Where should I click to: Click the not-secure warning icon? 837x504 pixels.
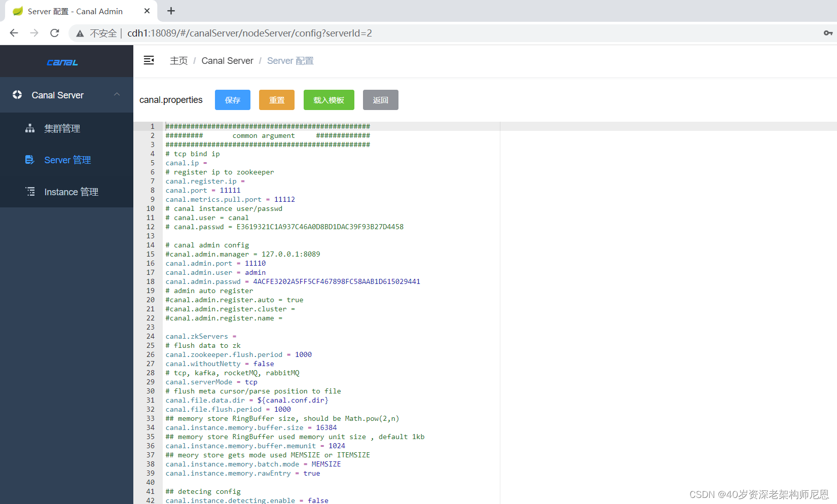pos(80,33)
